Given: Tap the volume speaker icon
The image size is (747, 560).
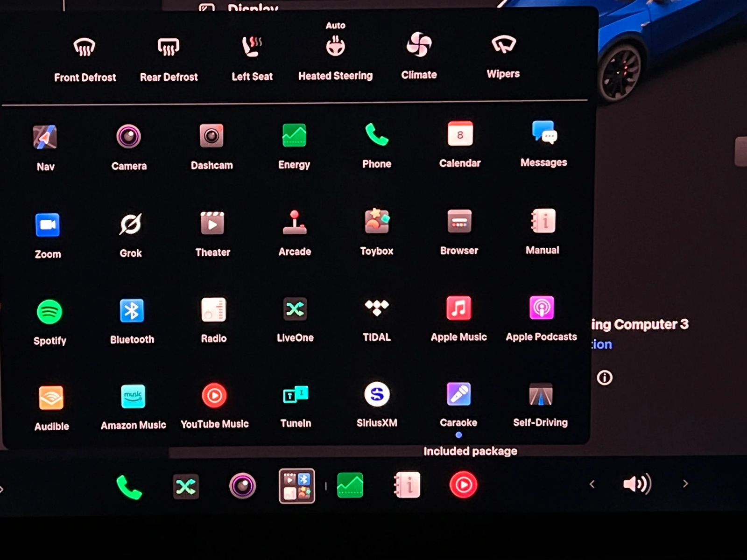Looking at the screenshot, I should click(637, 484).
